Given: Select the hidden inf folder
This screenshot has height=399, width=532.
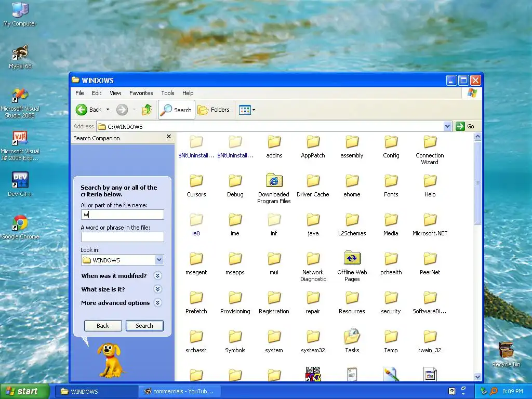Looking at the screenshot, I should 274,224.
